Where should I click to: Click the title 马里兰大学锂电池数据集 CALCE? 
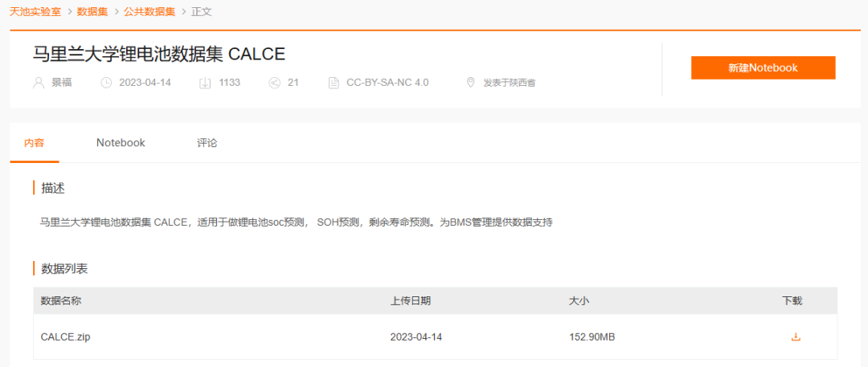pyautogui.click(x=159, y=54)
